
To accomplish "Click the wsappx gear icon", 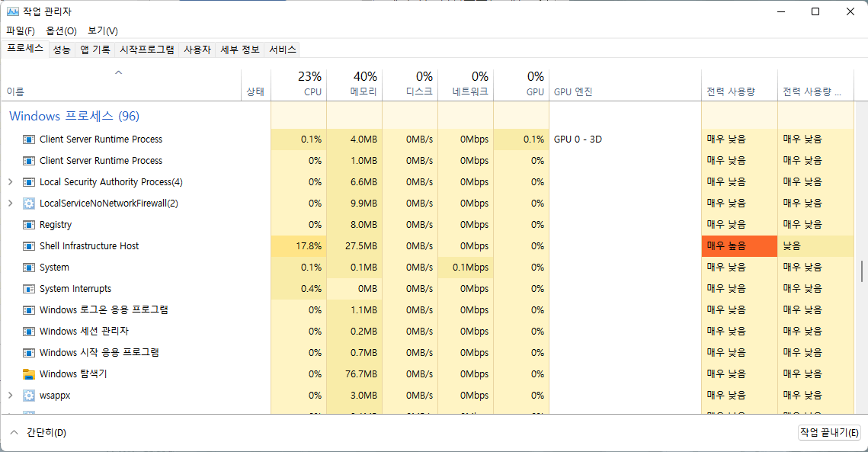I will tap(28, 395).
